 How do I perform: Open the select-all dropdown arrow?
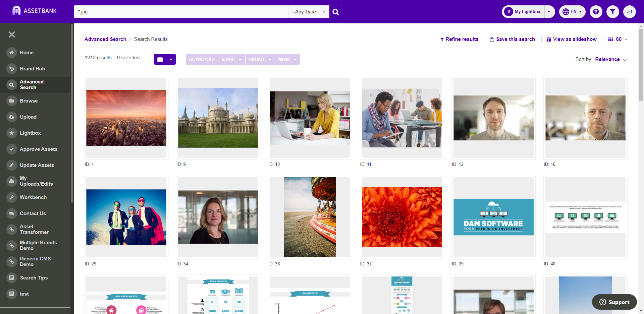click(x=171, y=59)
